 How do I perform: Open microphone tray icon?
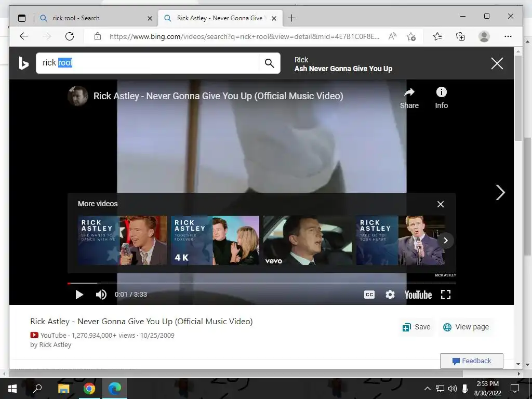click(x=465, y=389)
